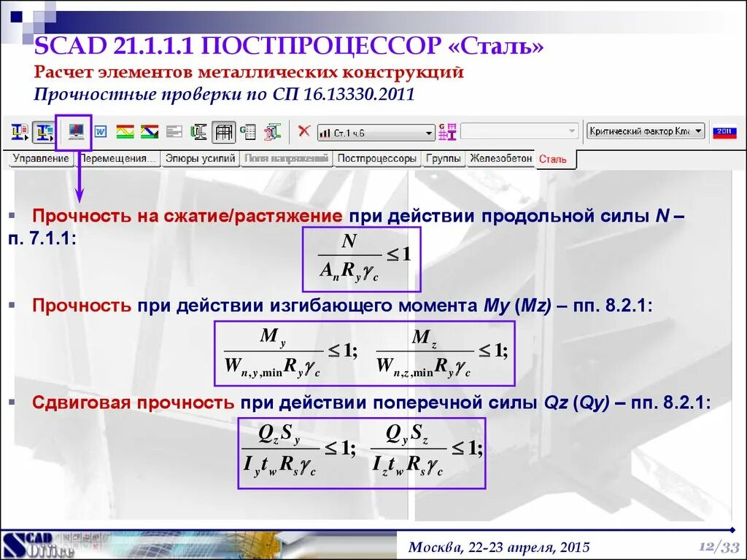Click the QySz shear formula

(x=426, y=451)
